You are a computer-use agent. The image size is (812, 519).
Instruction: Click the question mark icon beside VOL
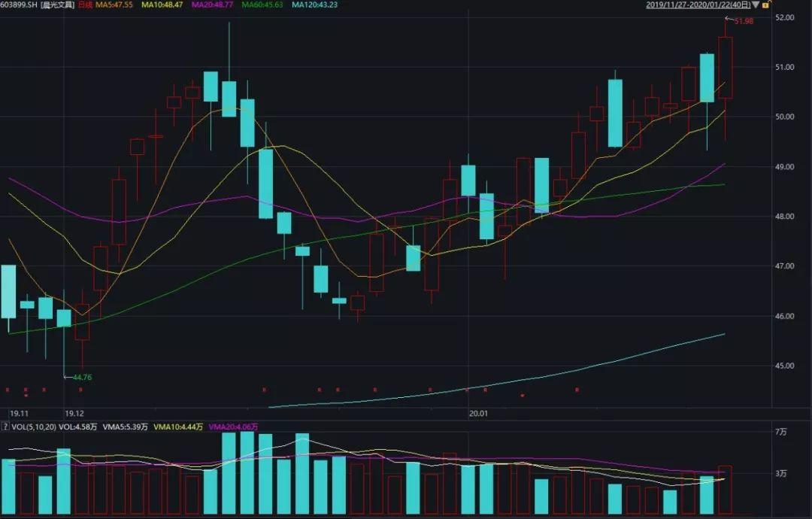tap(4, 427)
